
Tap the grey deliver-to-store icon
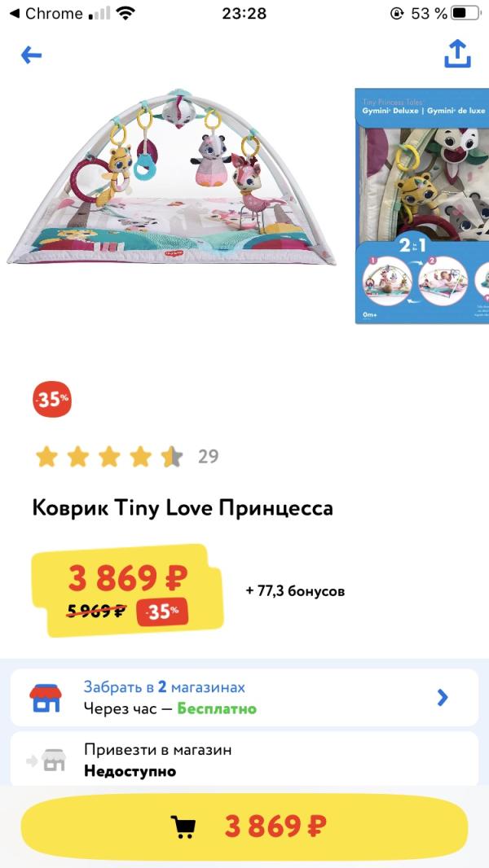coord(46,760)
